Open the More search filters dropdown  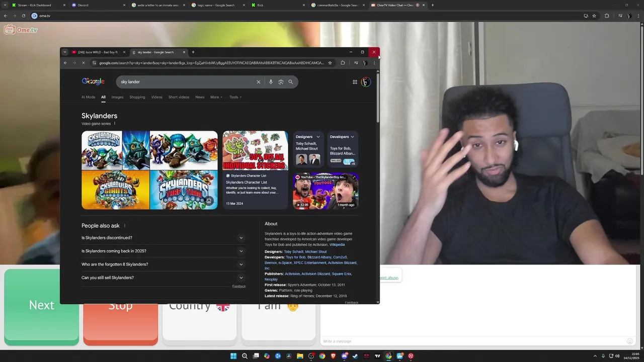(216, 97)
